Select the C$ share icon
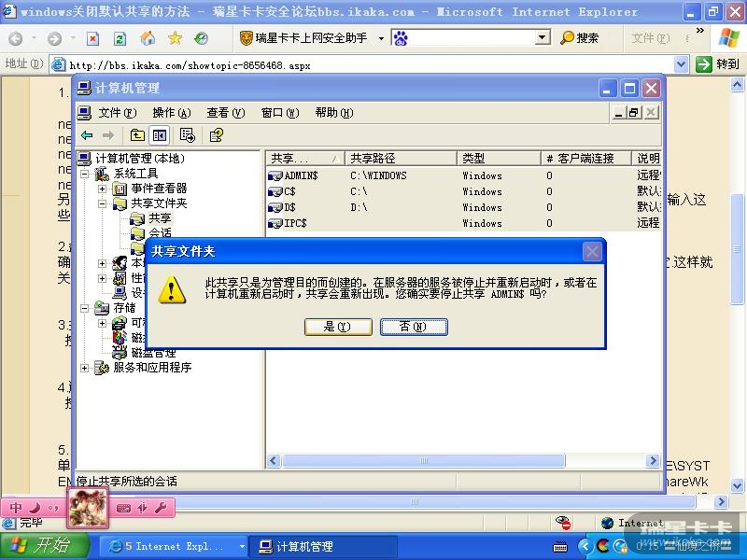The width and height of the screenshot is (747, 560). point(275,192)
